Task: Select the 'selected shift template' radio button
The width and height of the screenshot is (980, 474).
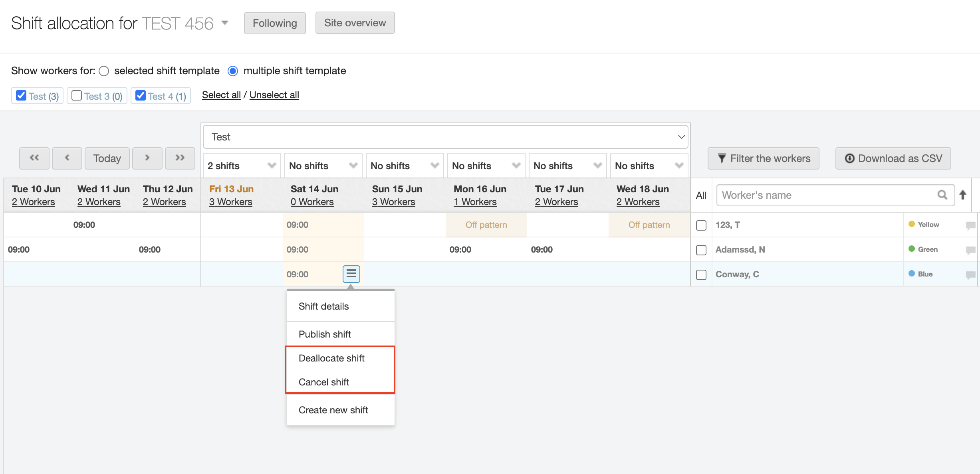Action: [x=104, y=71]
